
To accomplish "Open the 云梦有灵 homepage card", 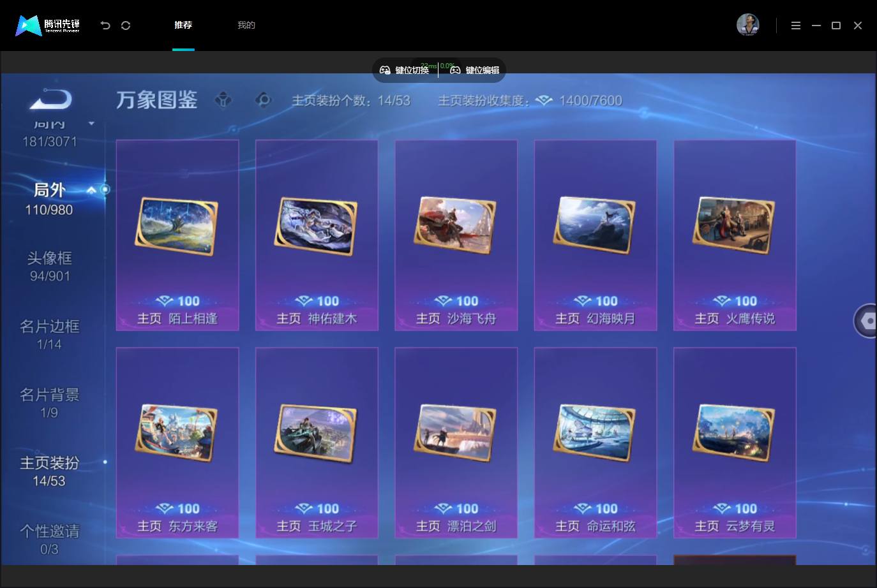I will (x=735, y=443).
